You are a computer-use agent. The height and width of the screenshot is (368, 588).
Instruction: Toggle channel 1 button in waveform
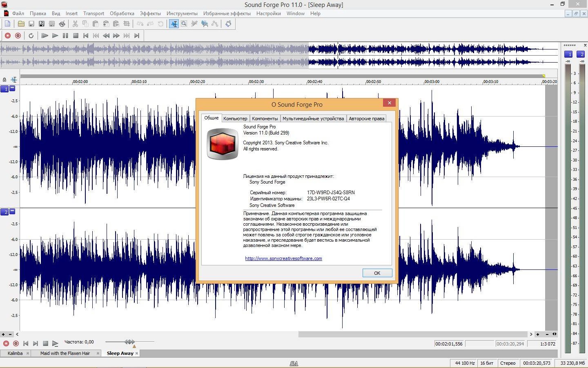[x=4, y=89]
